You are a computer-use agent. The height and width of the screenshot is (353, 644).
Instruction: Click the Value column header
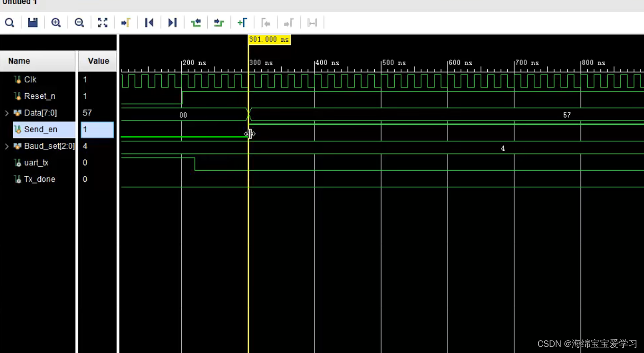[97, 61]
